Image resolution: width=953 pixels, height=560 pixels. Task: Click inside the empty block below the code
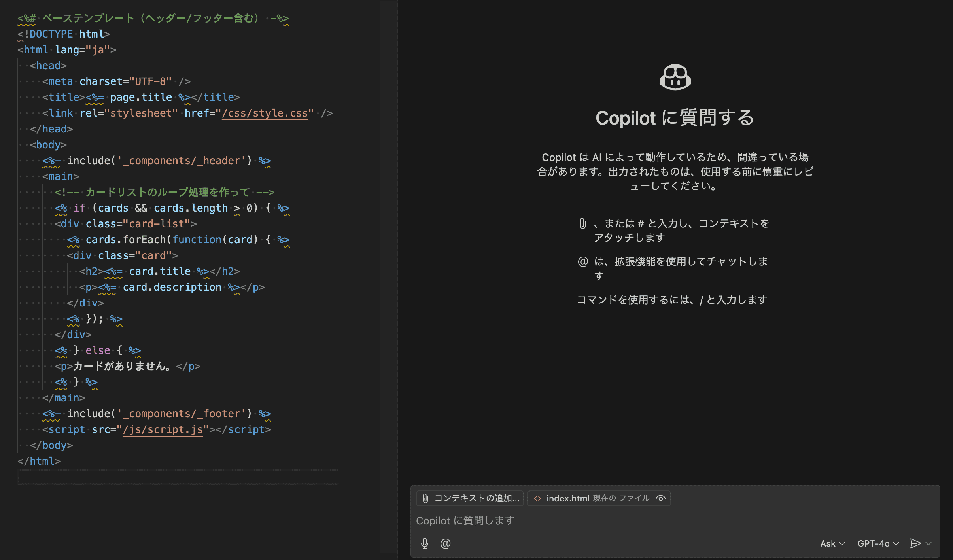click(x=178, y=477)
